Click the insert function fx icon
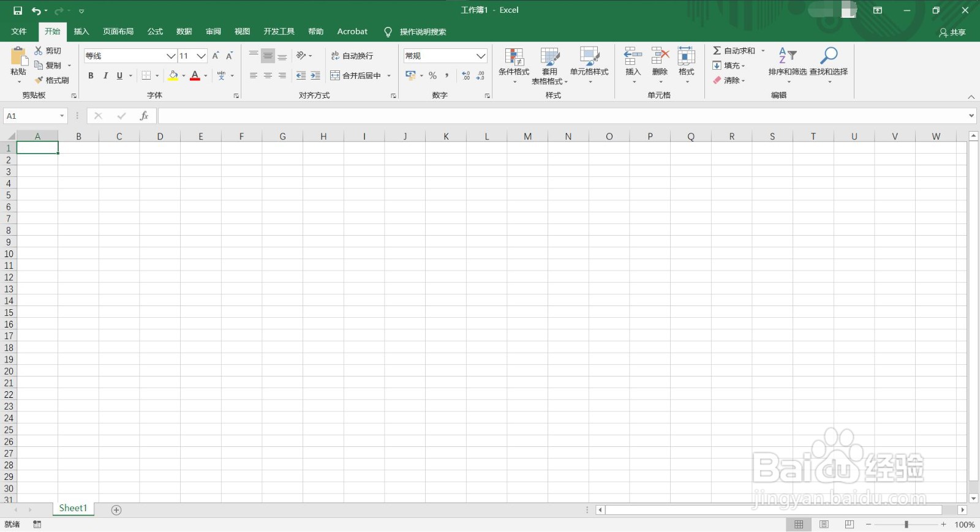The image size is (980, 532). click(x=144, y=116)
